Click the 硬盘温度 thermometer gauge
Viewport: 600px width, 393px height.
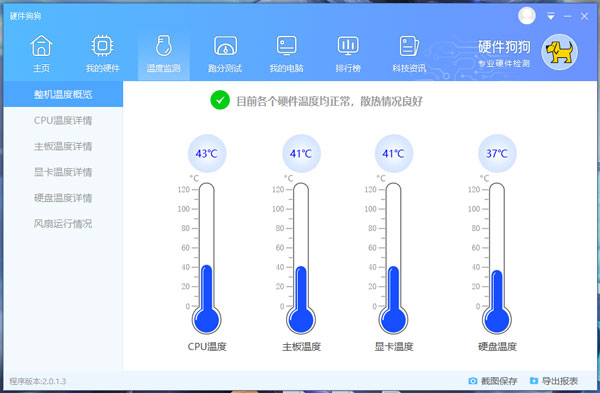[497, 258]
